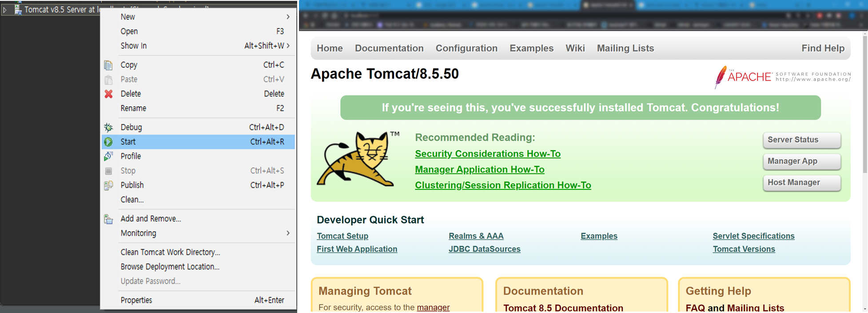Click Find Help in navigation bar
This screenshot has width=868, height=313.
(x=823, y=48)
